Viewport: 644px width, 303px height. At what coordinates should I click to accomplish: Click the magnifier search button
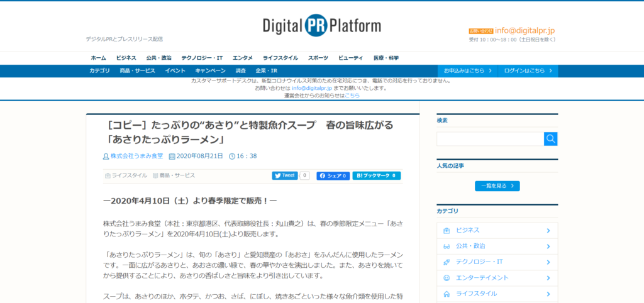click(x=551, y=139)
